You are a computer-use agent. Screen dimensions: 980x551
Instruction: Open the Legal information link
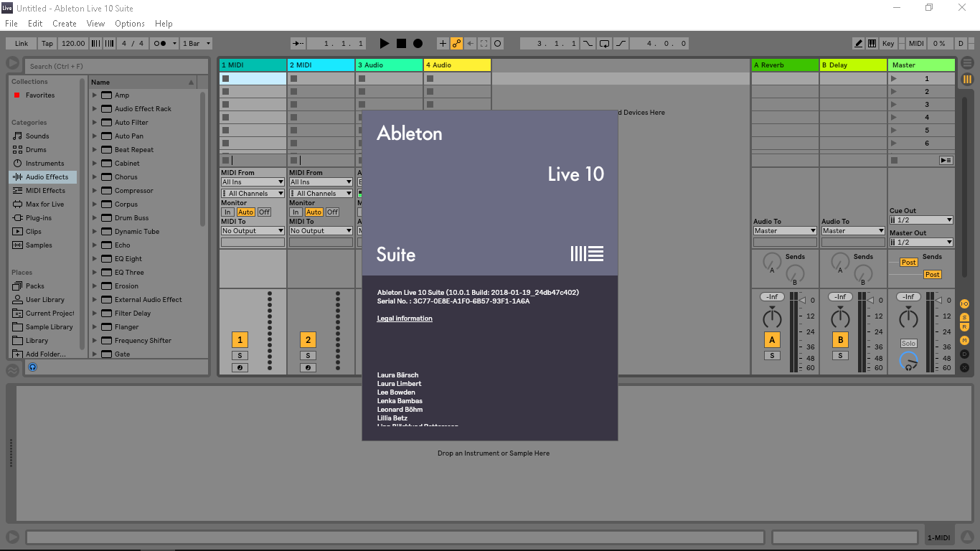(405, 319)
